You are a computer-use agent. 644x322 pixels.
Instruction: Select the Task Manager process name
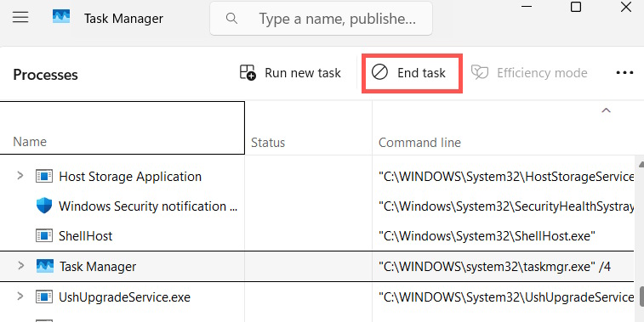click(98, 267)
